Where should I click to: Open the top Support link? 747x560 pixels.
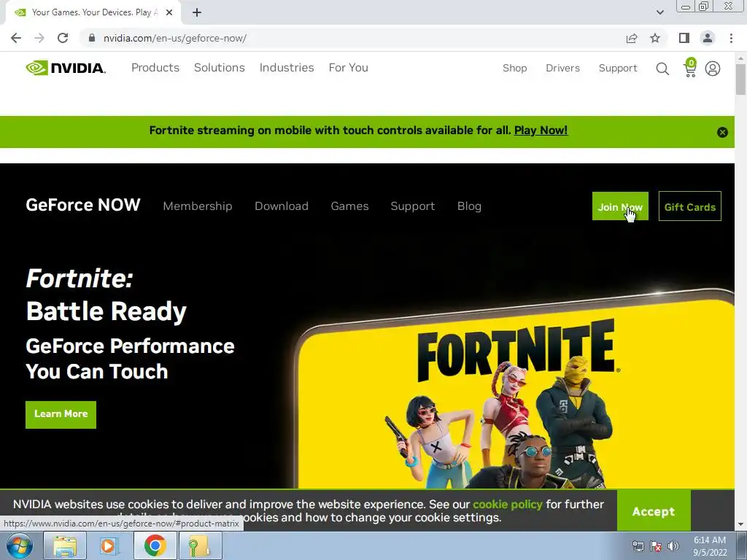618,68
